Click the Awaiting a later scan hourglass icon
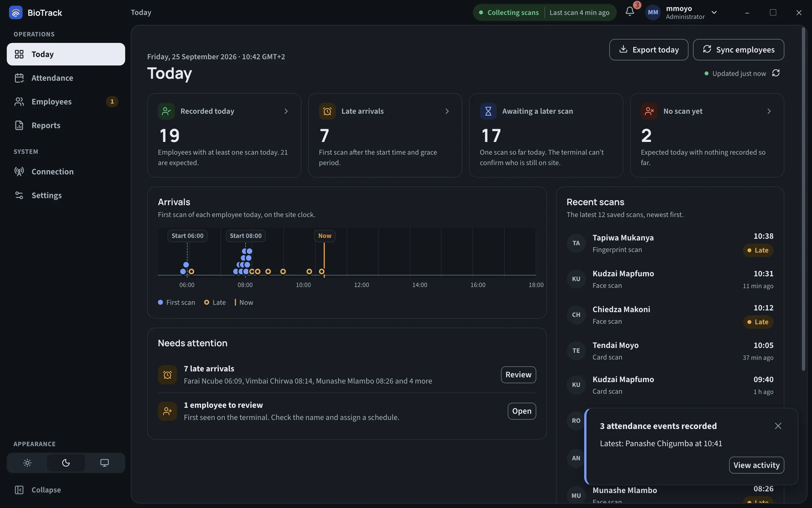The width and height of the screenshot is (812, 508). 488,111
